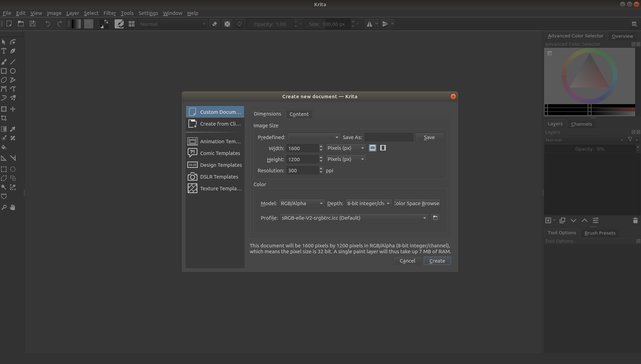Toggle vertical mirror tool

[385, 24]
